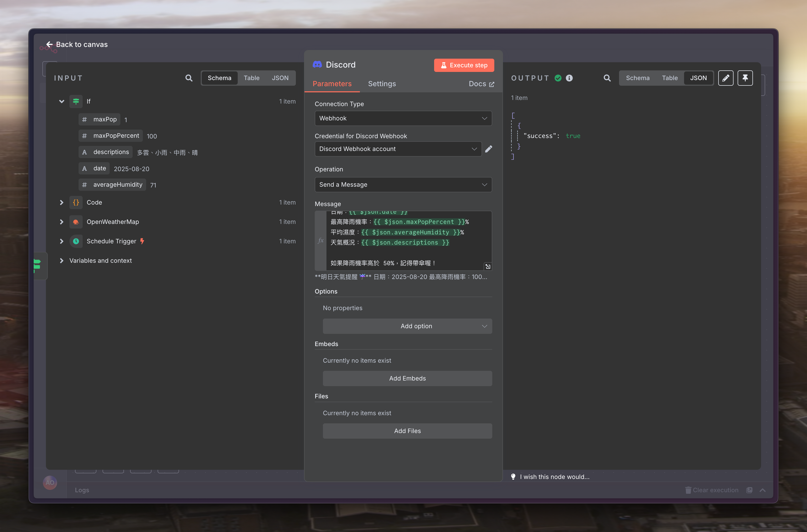This screenshot has width=807, height=532.
Task: Click the edit output pencil icon
Action: click(x=726, y=78)
